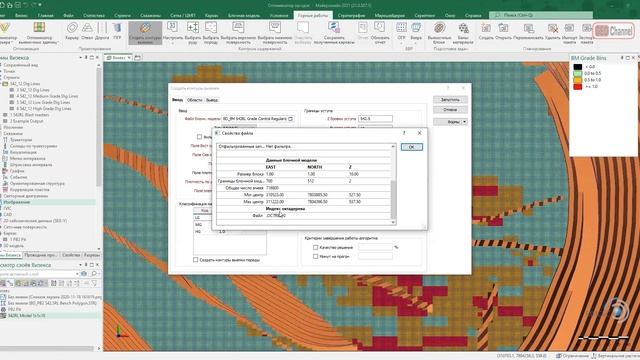Click the 'Нет фильтра' table cell

[x=278, y=147]
